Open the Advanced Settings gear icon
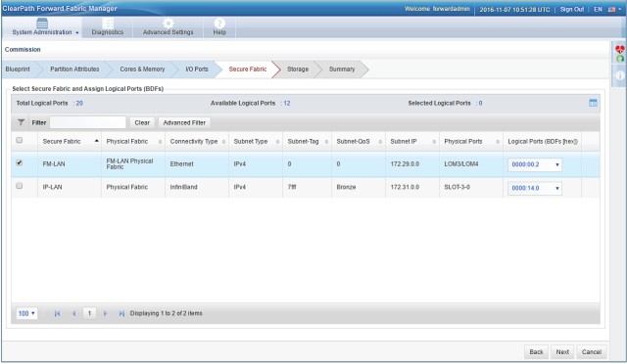 coord(169,23)
